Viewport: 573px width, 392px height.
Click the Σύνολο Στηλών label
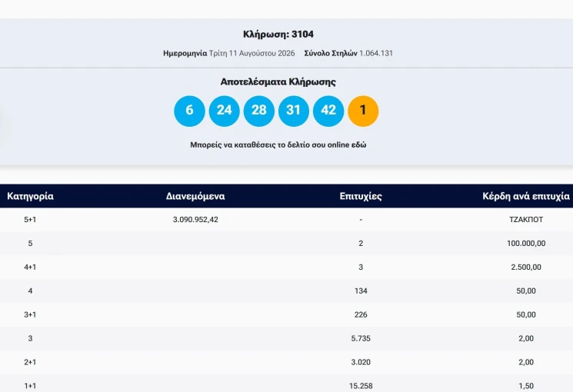(x=331, y=53)
